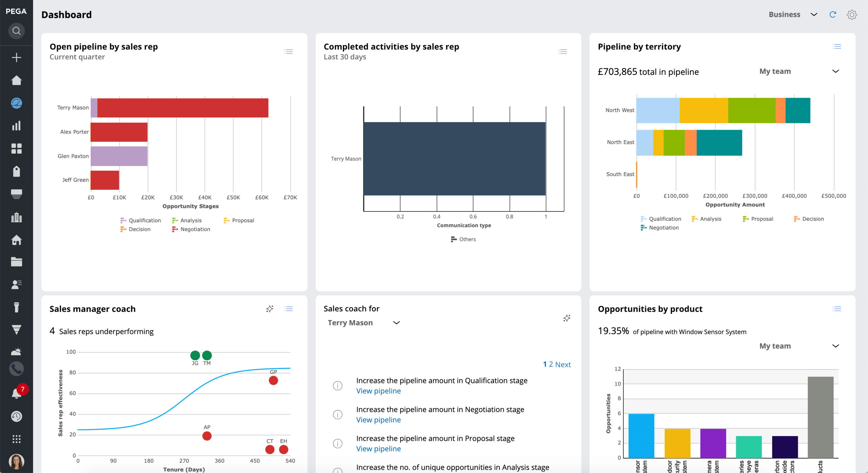
Task: Click Next in sales coach pagination
Action: 563,365
